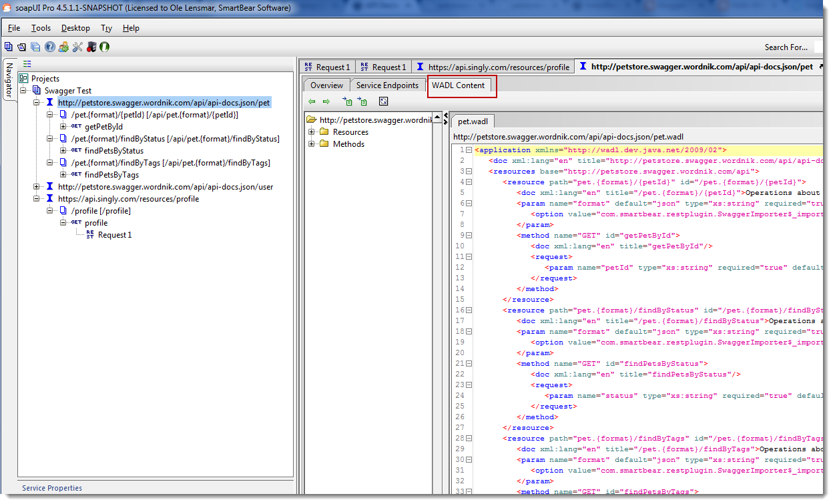The height and width of the screenshot is (504, 833).
Task: Click the Resources folder icon
Action: point(324,132)
